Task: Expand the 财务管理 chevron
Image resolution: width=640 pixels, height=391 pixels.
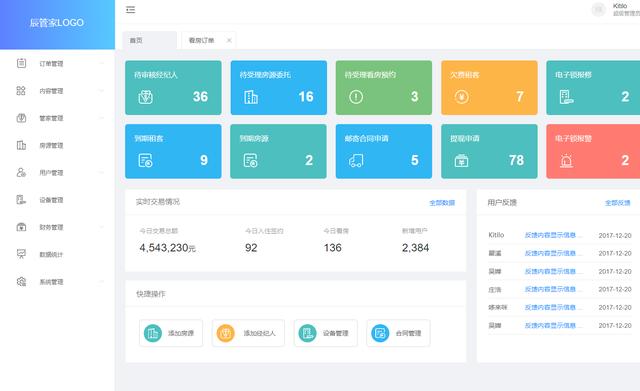Action: tap(102, 227)
